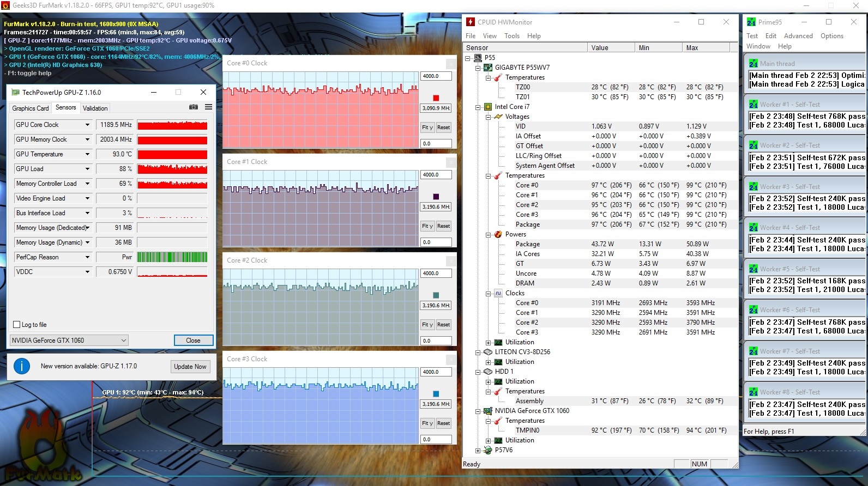Open the Prime95 Advanced menu
This screenshot has width=868, height=486.
tap(798, 36)
